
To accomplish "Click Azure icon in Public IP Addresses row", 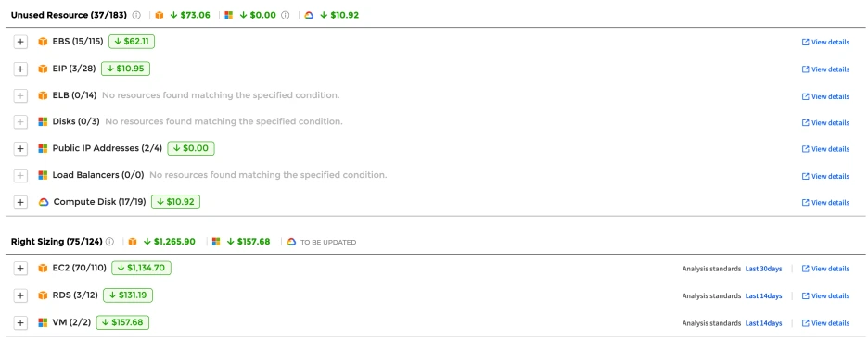I will click(43, 149).
